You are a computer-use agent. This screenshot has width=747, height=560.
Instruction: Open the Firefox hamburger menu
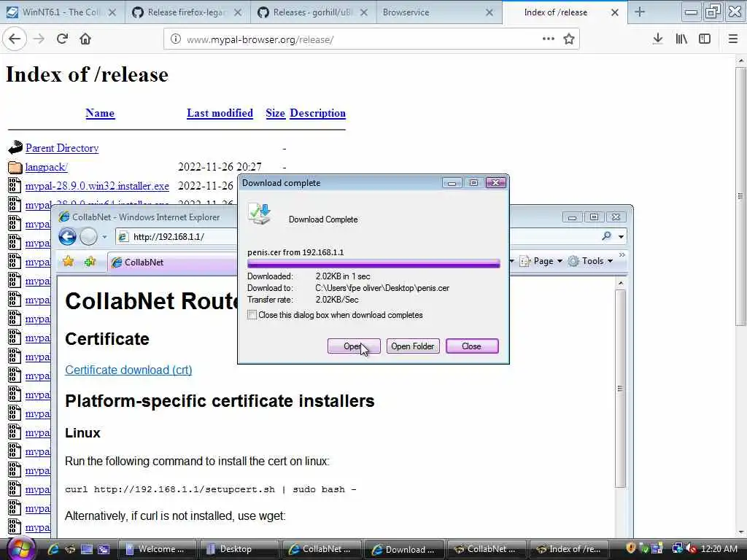732,39
